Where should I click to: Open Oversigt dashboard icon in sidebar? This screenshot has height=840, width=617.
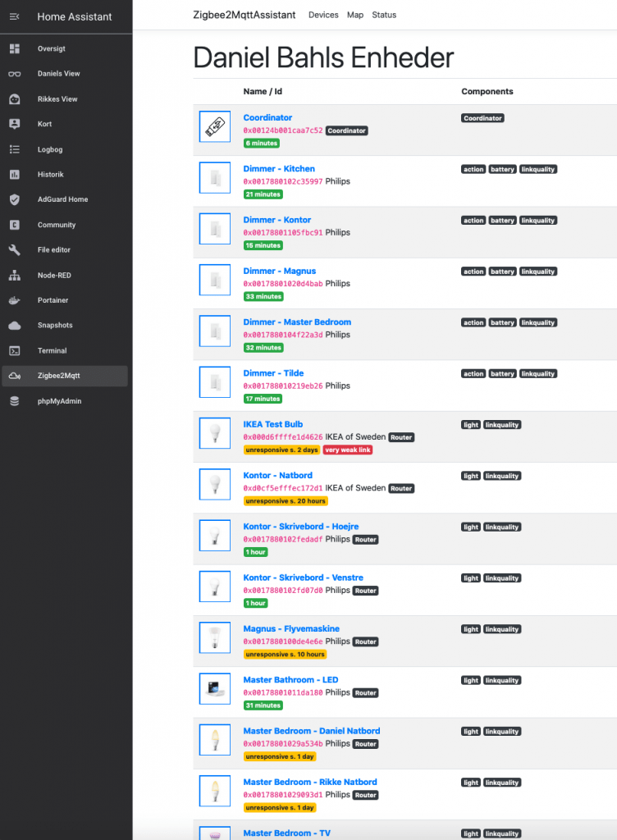(x=15, y=48)
